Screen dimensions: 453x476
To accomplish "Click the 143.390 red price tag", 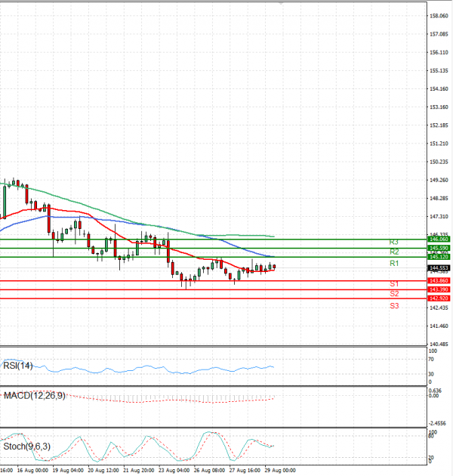I will point(439,289).
